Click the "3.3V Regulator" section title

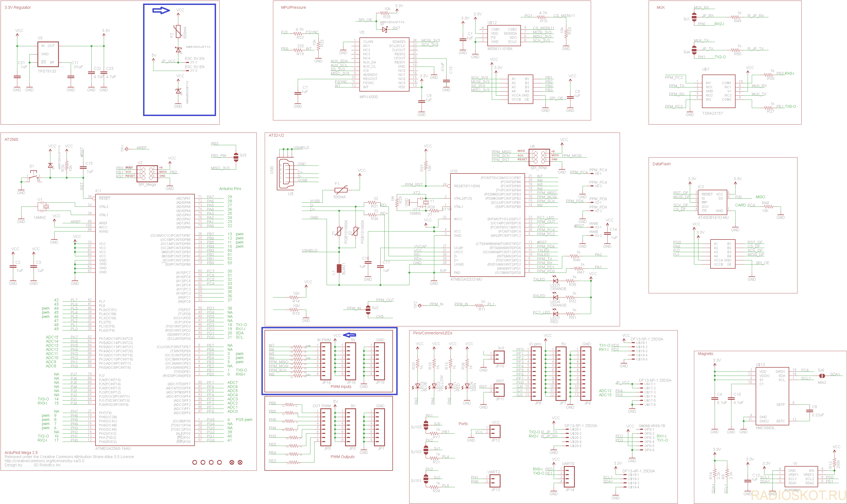point(18,7)
